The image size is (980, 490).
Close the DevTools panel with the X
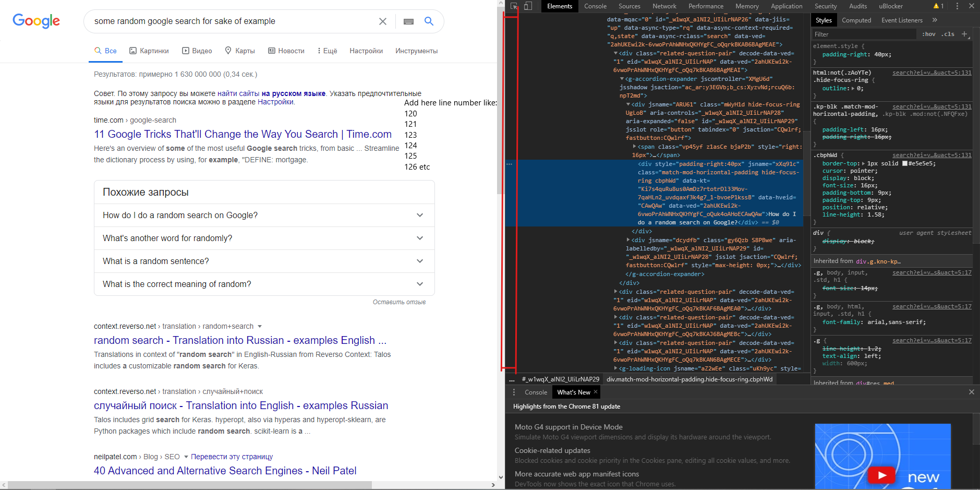click(971, 6)
